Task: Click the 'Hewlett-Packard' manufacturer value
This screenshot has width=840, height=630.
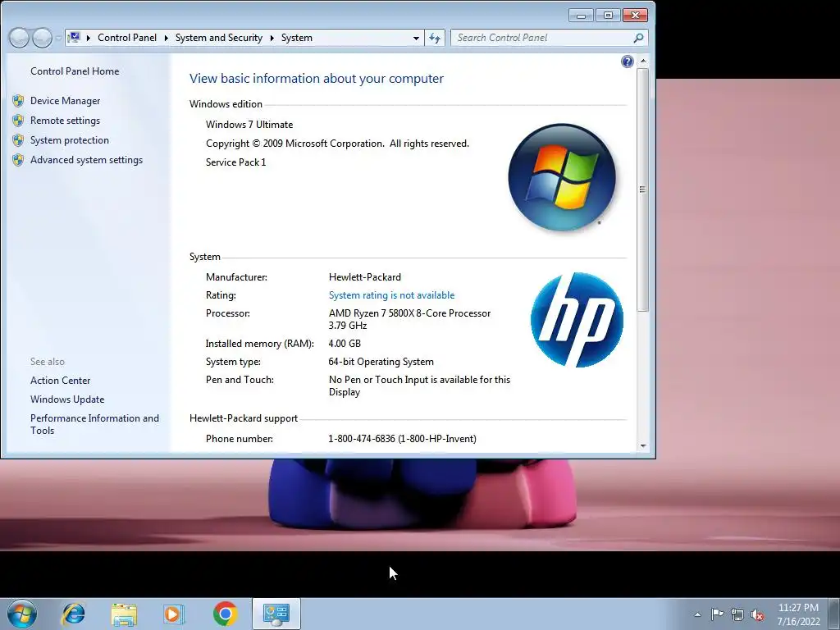Action: 365,277
